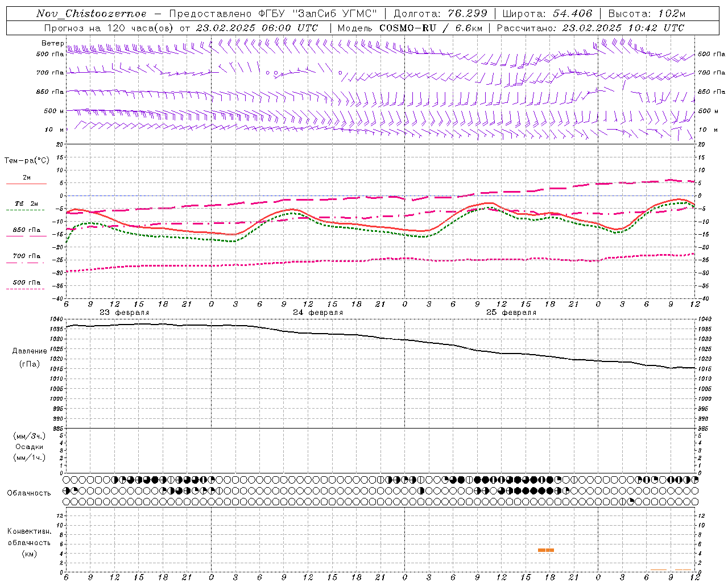728x582 pixels.
Task: Click the 'Осадки' precipitation label
Action: coord(30,447)
